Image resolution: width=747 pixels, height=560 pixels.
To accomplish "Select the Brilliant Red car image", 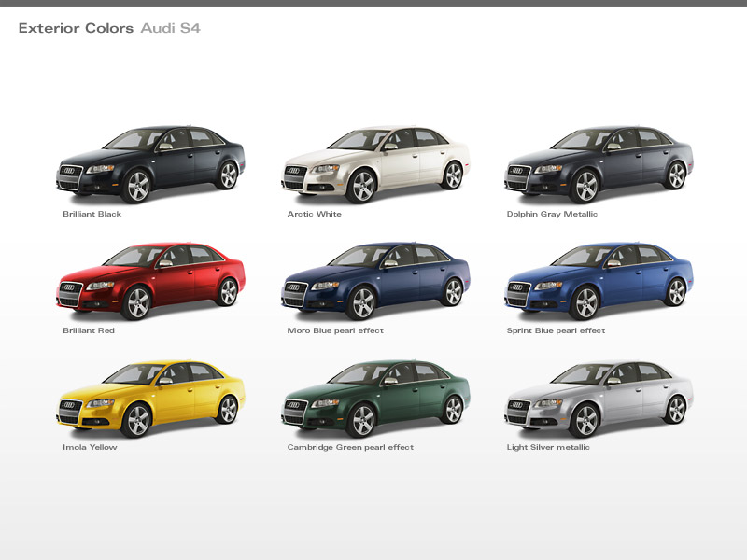I will 150,281.
